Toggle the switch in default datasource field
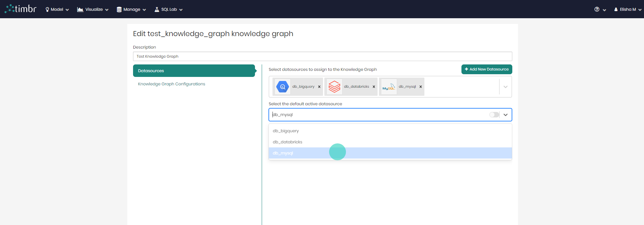644x225 pixels. point(494,115)
